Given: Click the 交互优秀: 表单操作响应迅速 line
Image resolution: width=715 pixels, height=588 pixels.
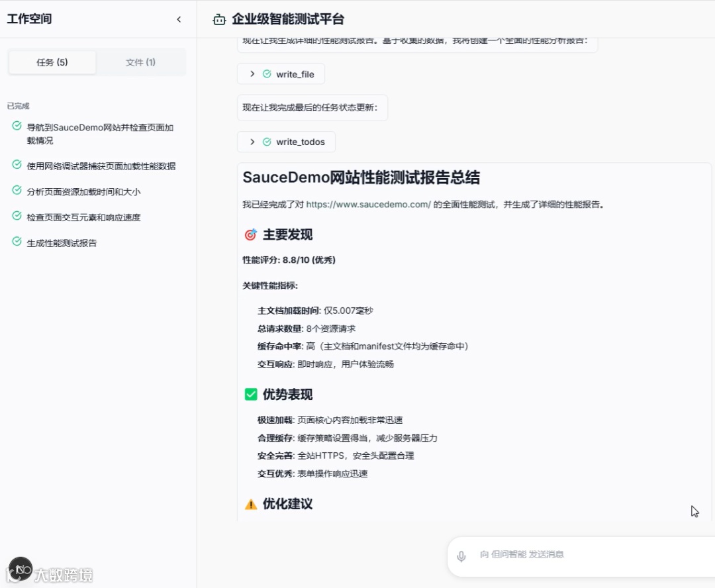Looking at the screenshot, I should tap(312, 473).
